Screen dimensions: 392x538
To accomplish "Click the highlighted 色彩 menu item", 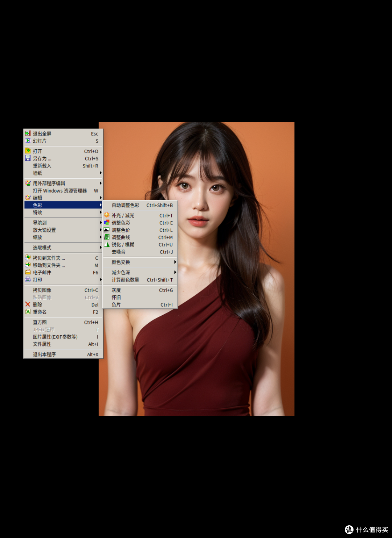I will pyautogui.click(x=63, y=205).
